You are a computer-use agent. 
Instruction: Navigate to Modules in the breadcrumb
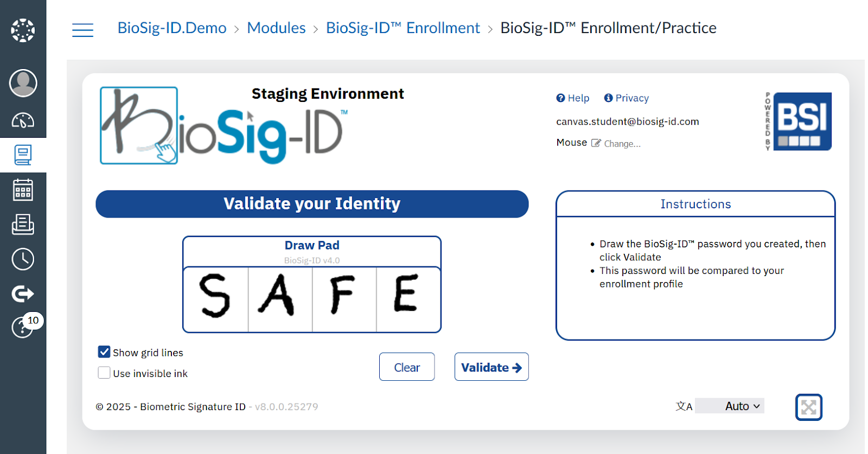276,28
